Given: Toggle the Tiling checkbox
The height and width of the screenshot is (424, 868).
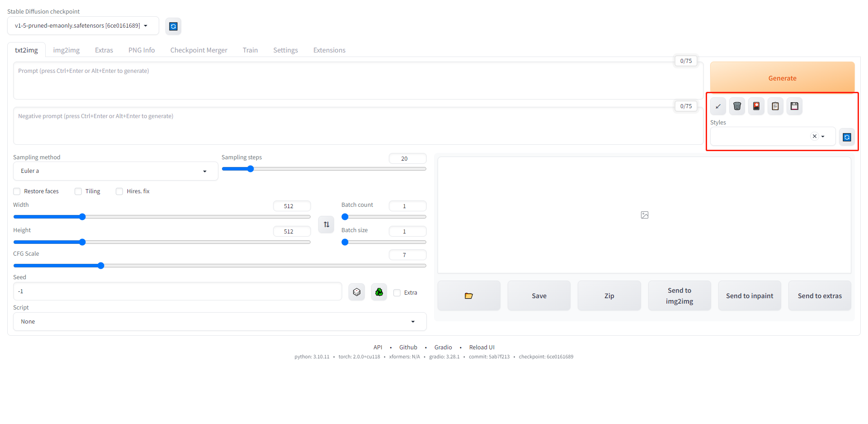Looking at the screenshot, I should click(x=78, y=191).
